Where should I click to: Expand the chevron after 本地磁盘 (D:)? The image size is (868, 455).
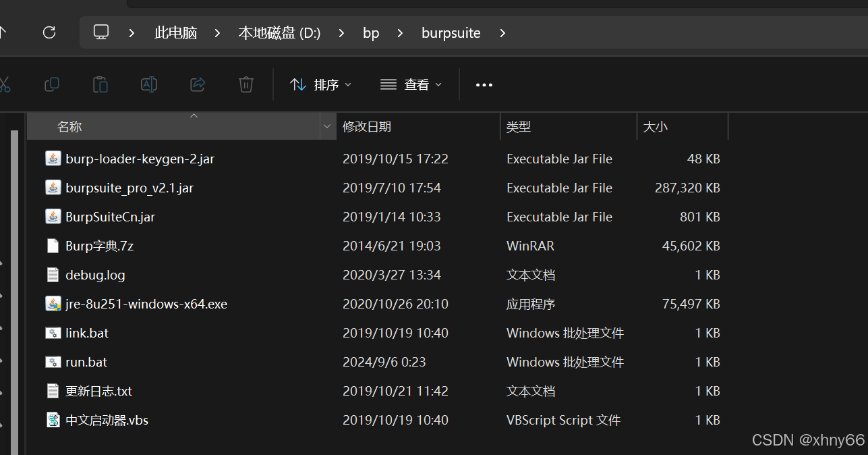[x=341, y=32]
